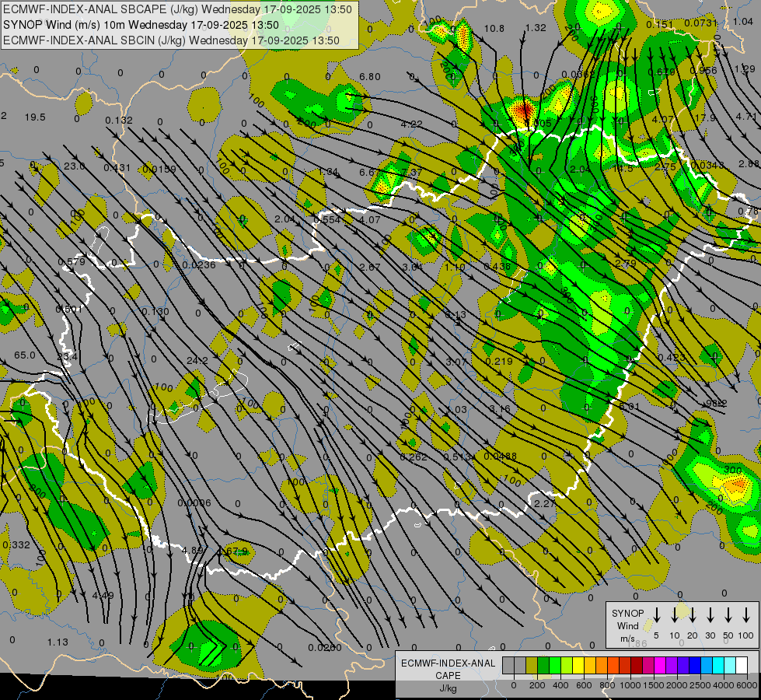Click the 1500 tick label on CAPE scale
Screen dimensions: 761x700
point(654,685)
